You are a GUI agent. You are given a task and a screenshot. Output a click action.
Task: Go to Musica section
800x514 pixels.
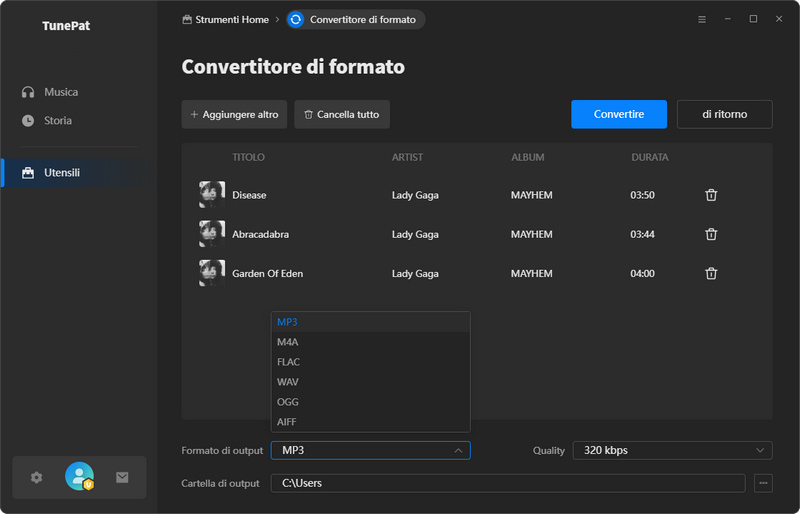(50, 92)
